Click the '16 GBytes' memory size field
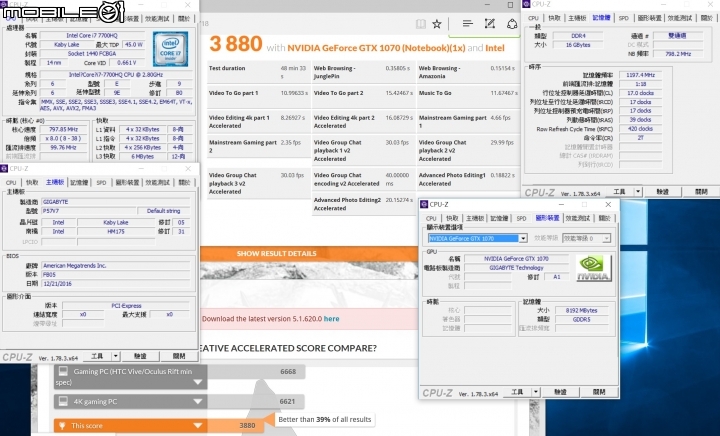720x436 pixels. [x=578, y=45]
